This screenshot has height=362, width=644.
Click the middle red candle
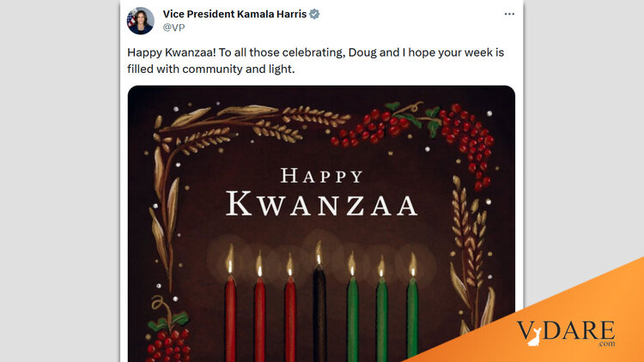click(x=259, y=317)
